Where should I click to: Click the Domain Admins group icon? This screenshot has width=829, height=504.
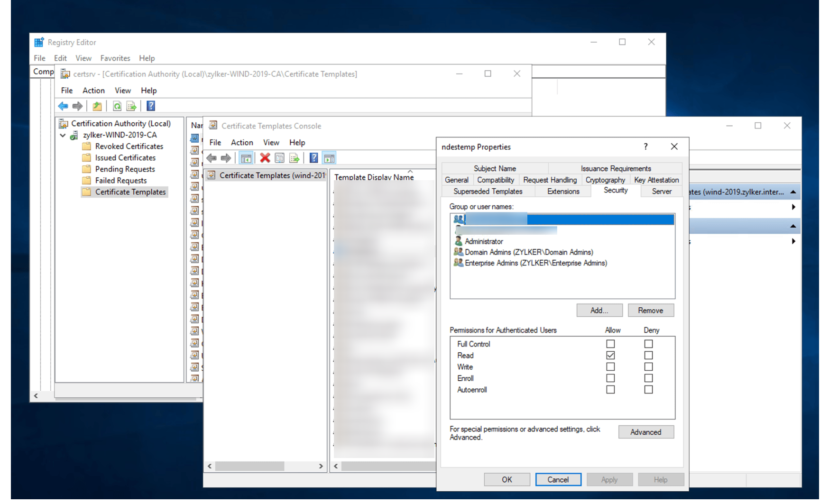pyautogui.click(x=459, y=252)
